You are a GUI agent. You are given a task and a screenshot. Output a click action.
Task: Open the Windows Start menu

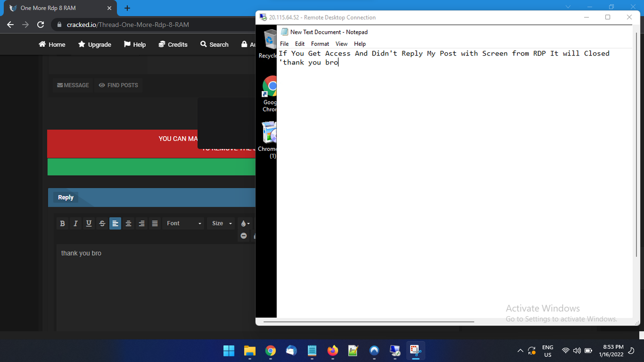coord(229,350)
